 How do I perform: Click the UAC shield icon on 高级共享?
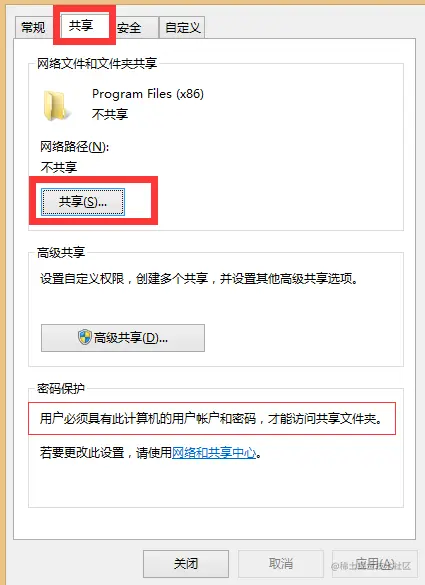click(x=85, y=338)
